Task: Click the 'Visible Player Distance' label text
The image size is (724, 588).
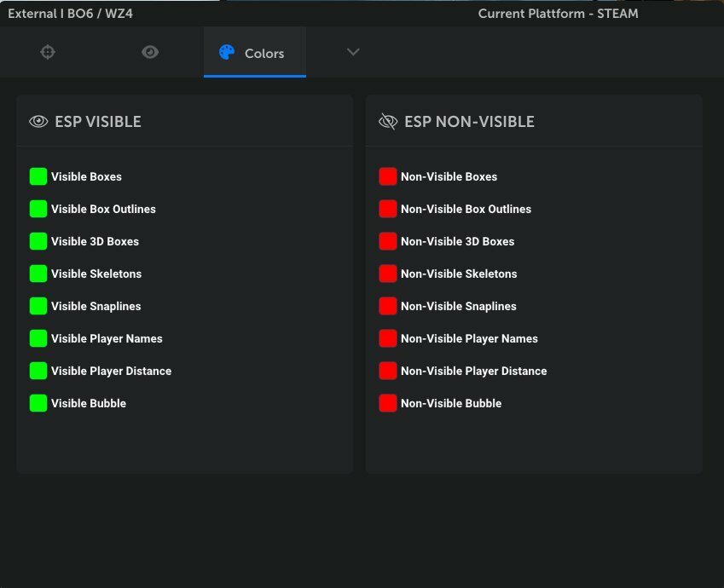Action: pyautogui.click(x=111, y=371)
